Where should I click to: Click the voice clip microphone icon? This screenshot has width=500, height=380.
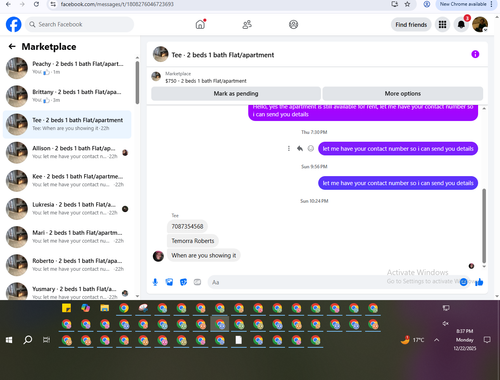(x=155, y=282)
